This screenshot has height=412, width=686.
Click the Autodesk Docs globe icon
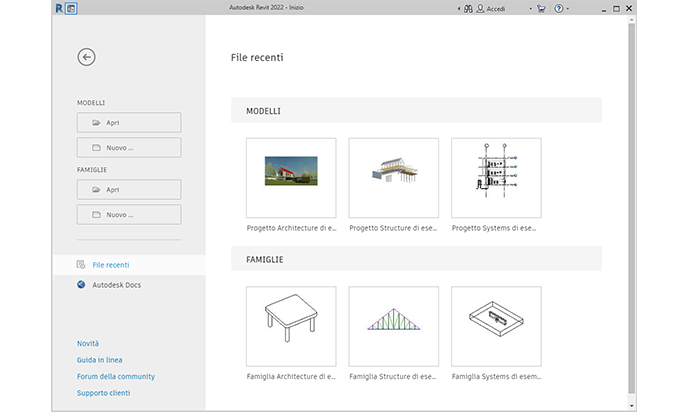pyautogui.click(x=81, y=285)
